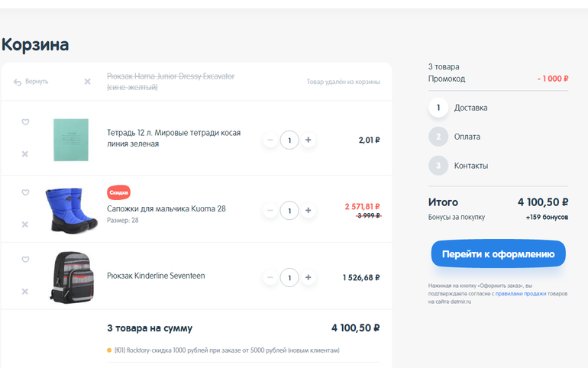The image size is (588, 368).
Task: Open the правилами продажи link
Action: tap(520, 293)
